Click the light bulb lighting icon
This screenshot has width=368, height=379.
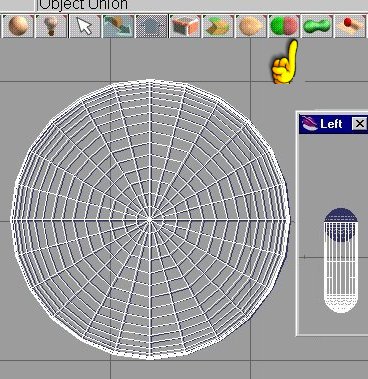(x=51, y=26)
